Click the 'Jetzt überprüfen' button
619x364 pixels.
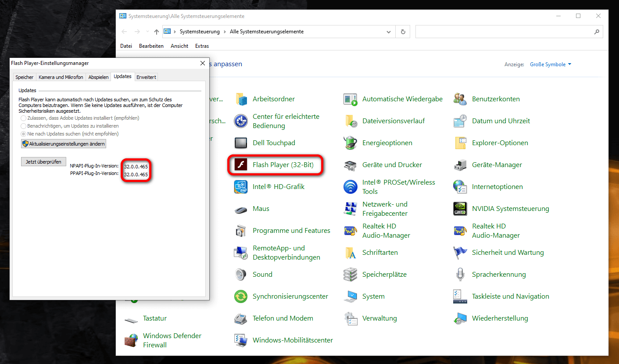click(43, 162)
